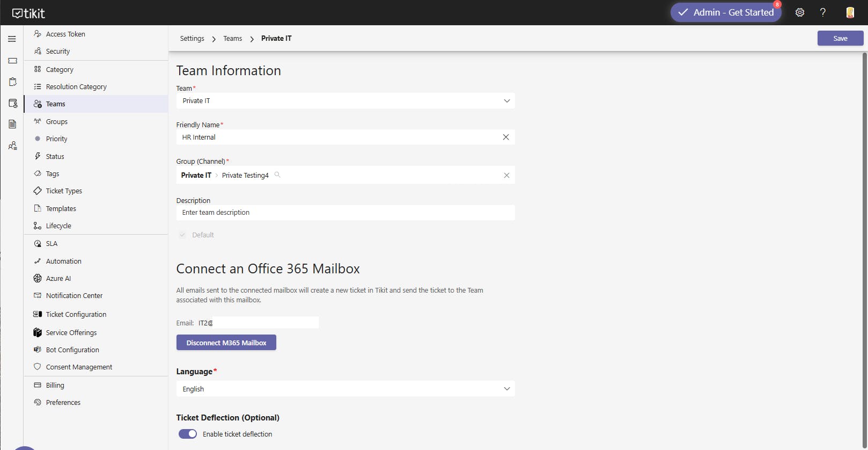Open the Language dropdown
The image size is (868, 450).
coord(506,389)
